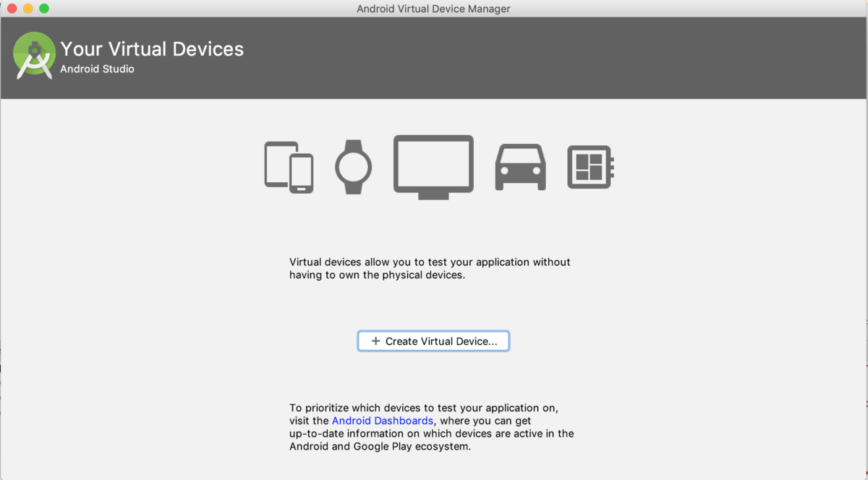Click the Android Things board icon

tap(590, 167)
